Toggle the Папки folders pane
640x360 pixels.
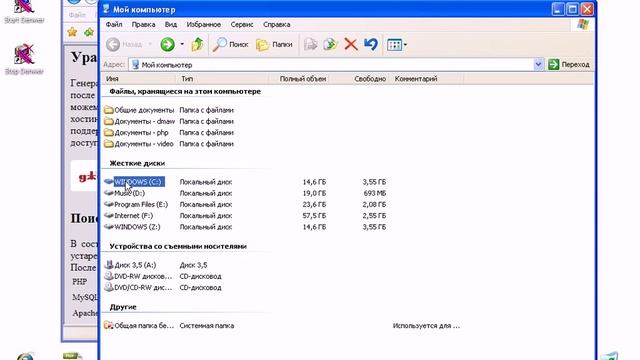[x=274, y=44]
